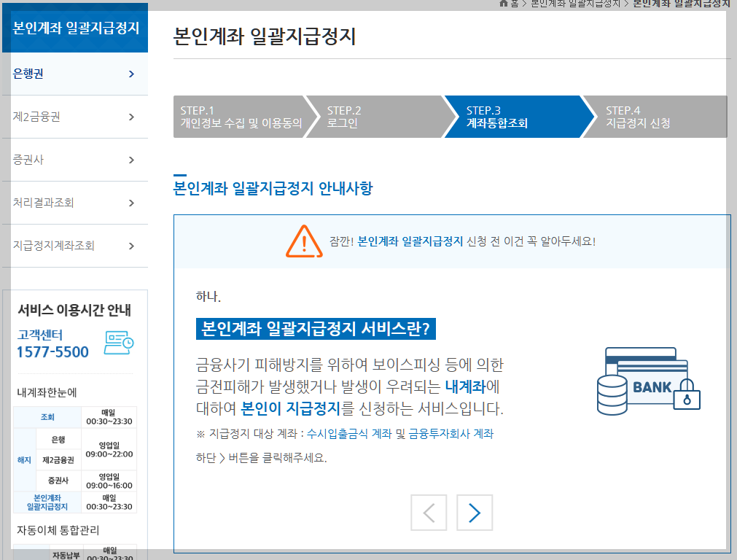Advance to next notice with right arrow

(x=474, y=512)
